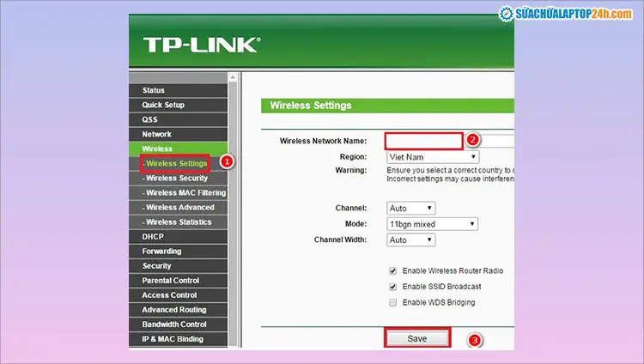
Task: Open Forwarding section
Action: pyautogui.click(x=178, y=252)
